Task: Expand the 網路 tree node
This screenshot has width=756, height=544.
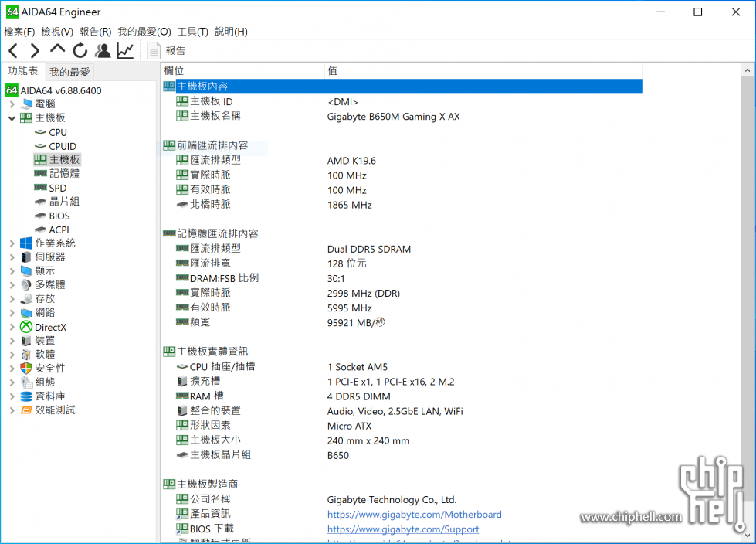Action: click(12, 313)
